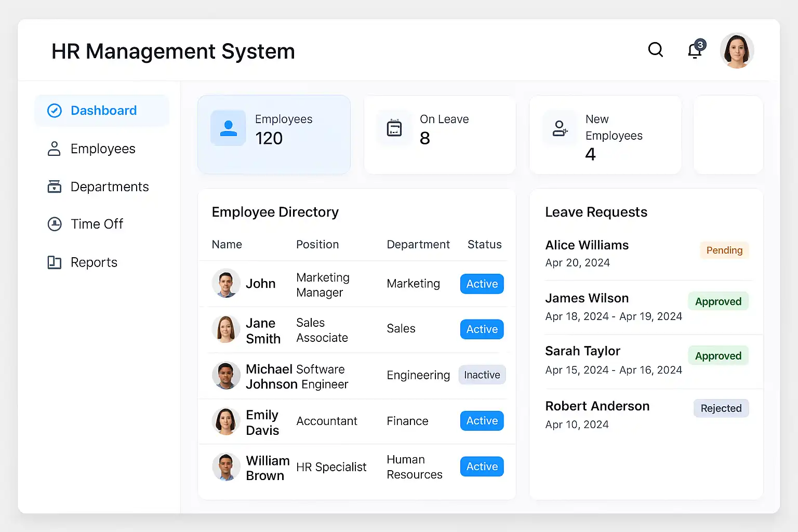Open Jane Smith's avatar photo
Image resolution: width=798 pixels, height=532 pixels.
coord(226,329)
